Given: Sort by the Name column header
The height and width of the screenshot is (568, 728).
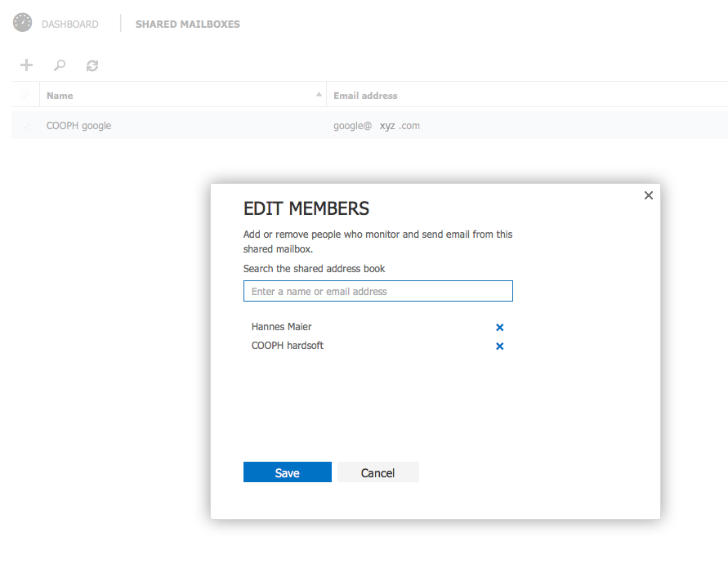Looking at the screenshot, I should click(x=60, y=96).
